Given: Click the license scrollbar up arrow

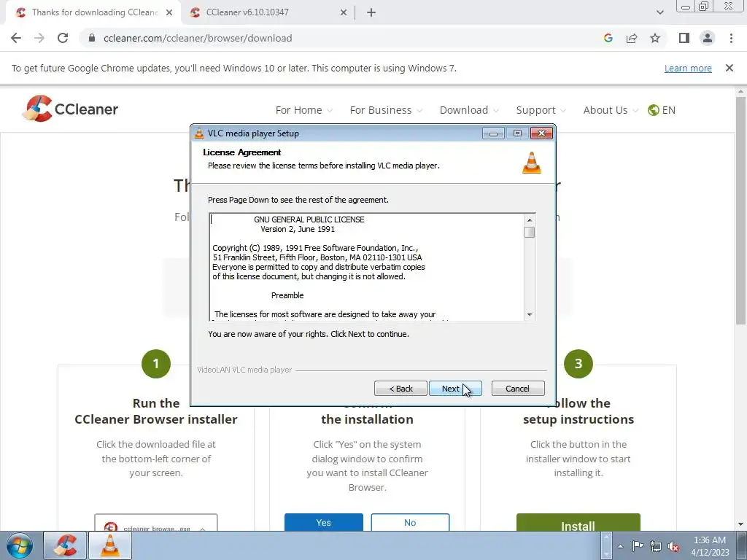Looking at the screenshot, I should click(x=530, y=220).
